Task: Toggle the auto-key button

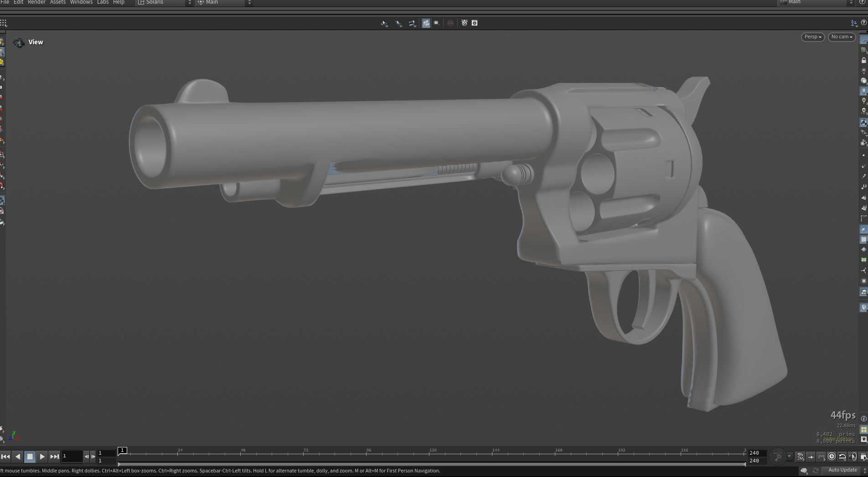Action: 778,456
